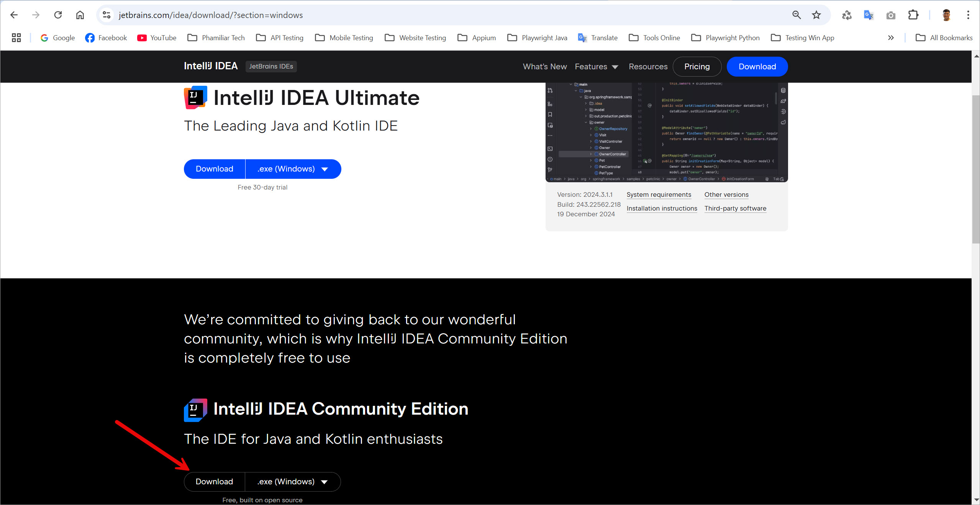Click the IDE screenshot thumbnail
The height and width of the screenshot is (505, 980).
[667, 132]
